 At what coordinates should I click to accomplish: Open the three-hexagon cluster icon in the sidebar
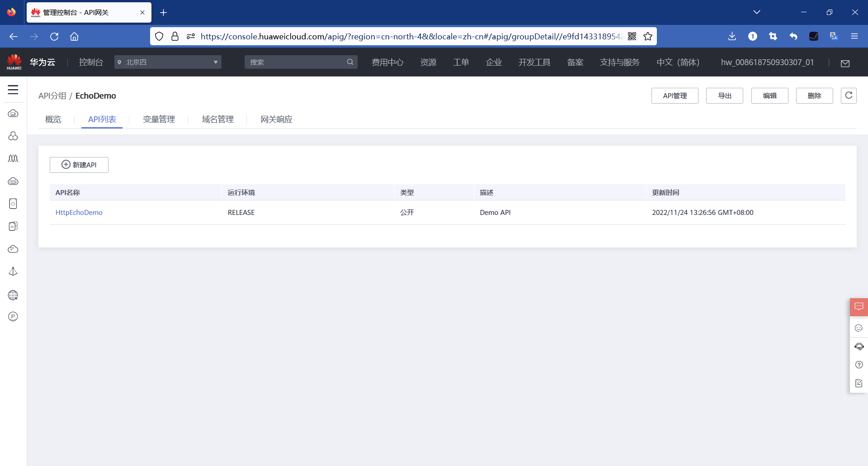pyautogui.click(x=13, y=136)
